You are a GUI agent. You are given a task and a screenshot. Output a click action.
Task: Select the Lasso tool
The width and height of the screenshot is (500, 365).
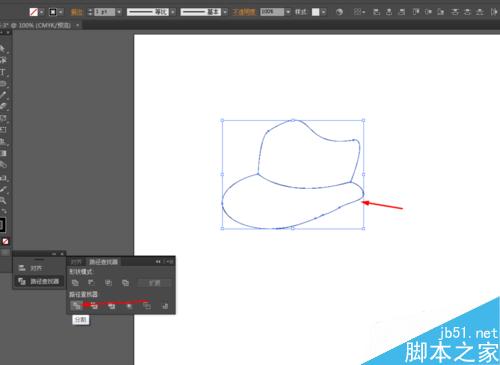click(3, 60)
